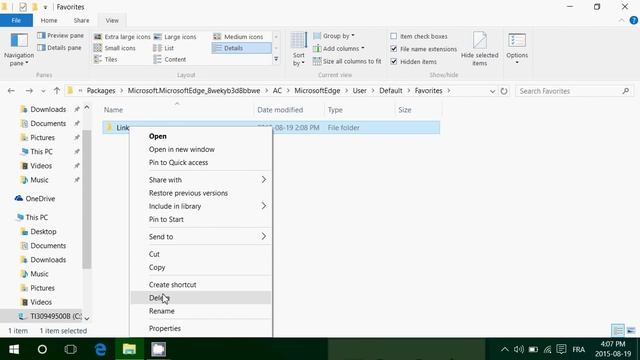Refresh the Favorites folder view

(504, 91)
